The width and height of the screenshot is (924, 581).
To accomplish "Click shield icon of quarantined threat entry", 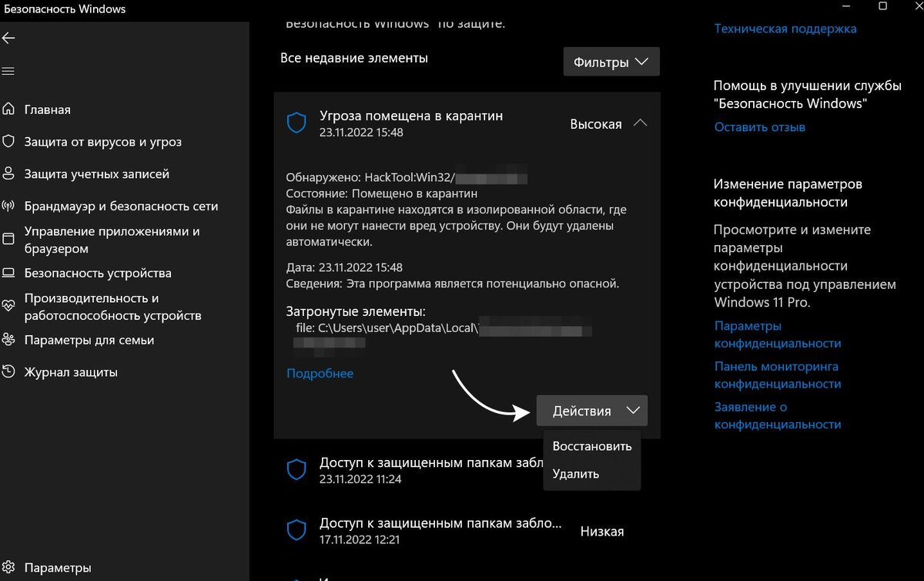I will point(296,123).
